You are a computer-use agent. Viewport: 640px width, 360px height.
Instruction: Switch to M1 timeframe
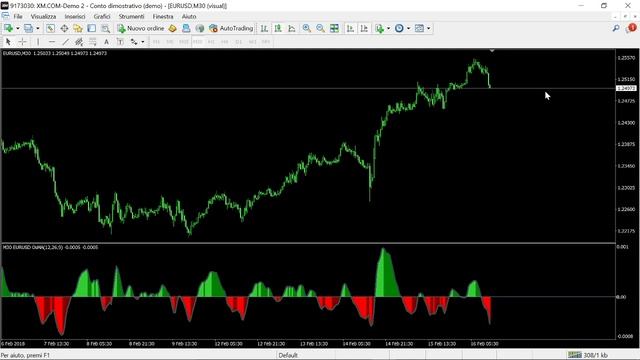(x=156, y=42)
